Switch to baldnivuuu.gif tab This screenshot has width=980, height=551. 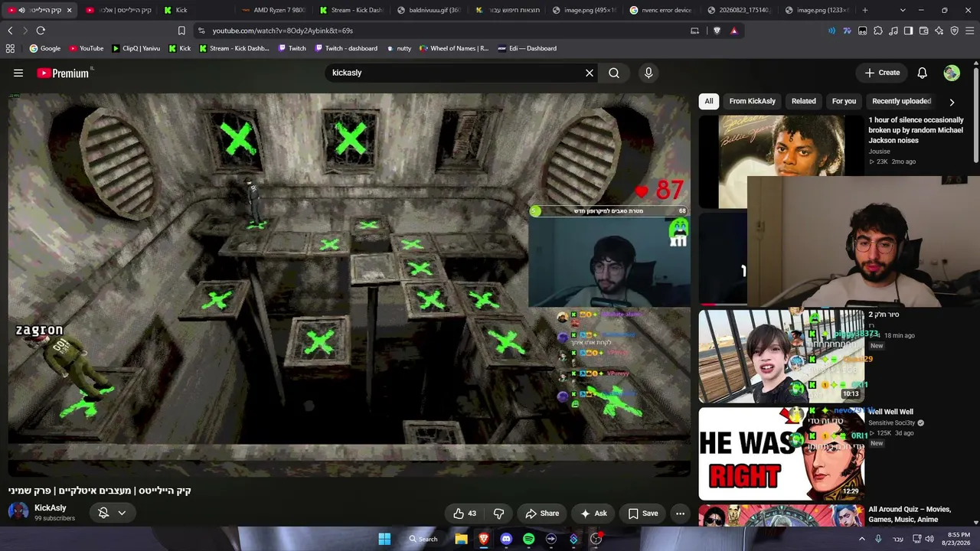click(x=429, y=10)
